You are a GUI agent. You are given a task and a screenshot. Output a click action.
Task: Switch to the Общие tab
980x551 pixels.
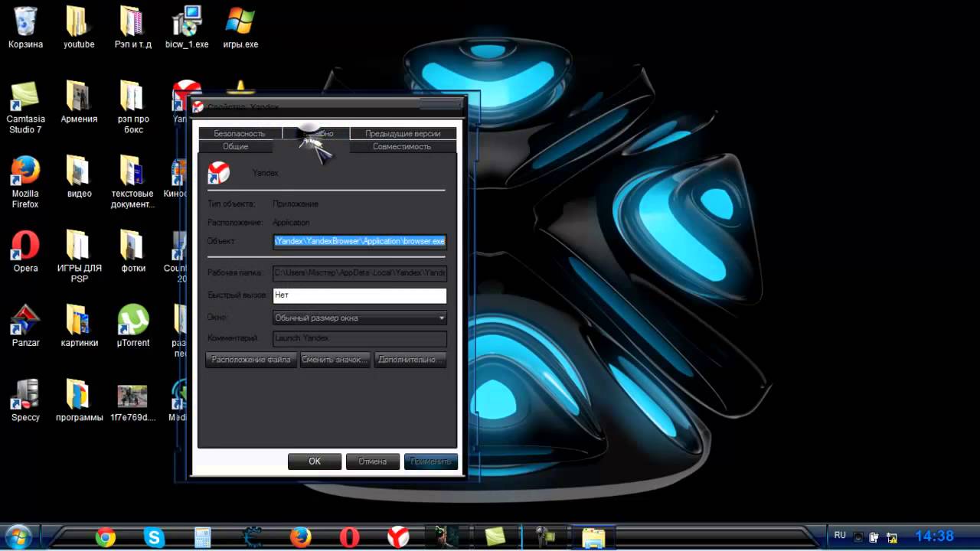click(x=236, y=146)
